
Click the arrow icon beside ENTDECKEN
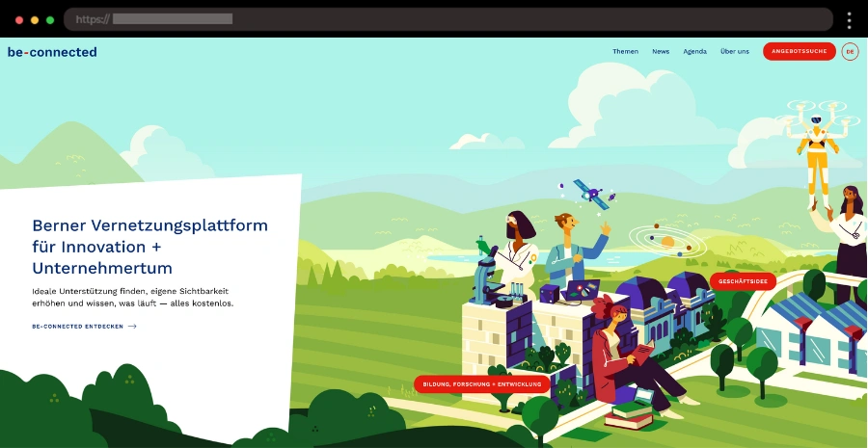coord(132,327)
